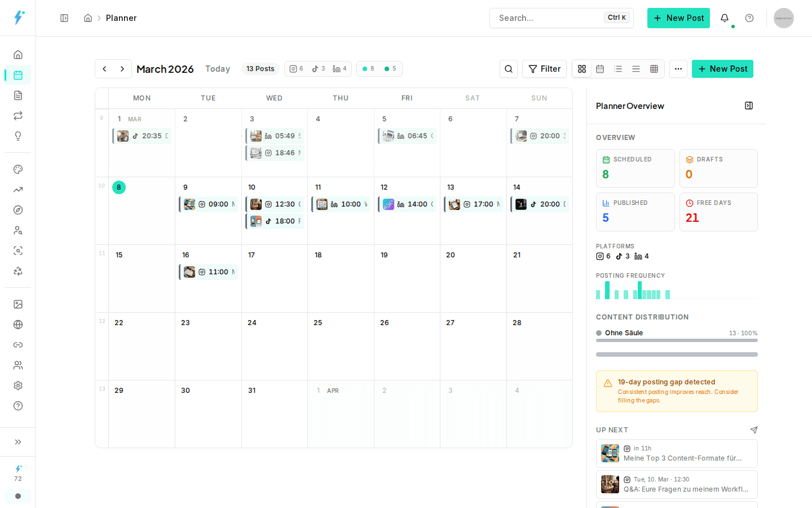Switch to calendar view tab
Screen dimensions: 812x508
(x=600, y=69)
